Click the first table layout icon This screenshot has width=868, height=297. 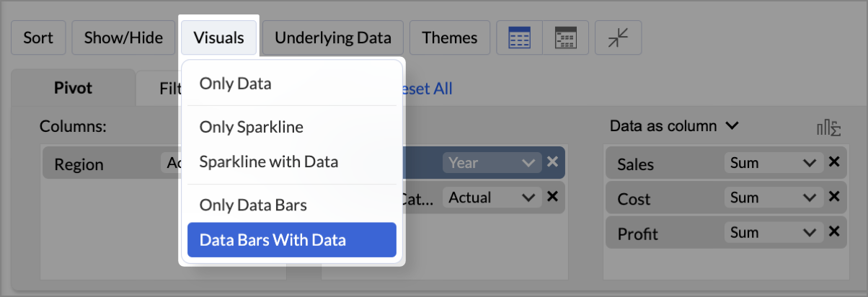[519, 38]
